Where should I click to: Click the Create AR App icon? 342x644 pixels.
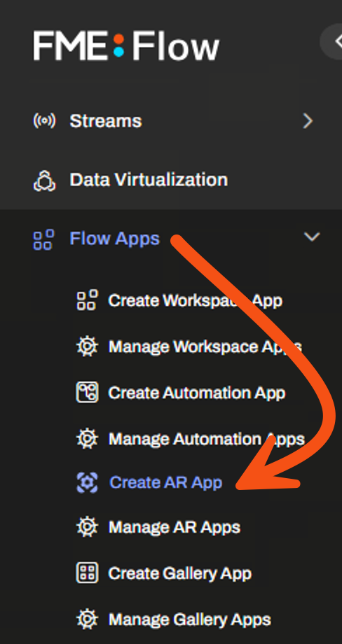point(87,482)
